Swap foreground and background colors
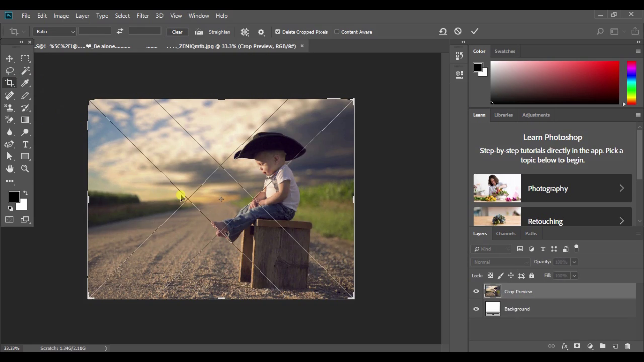The height and width of the screenshot is (362, 644). click(x=25, y=193)
